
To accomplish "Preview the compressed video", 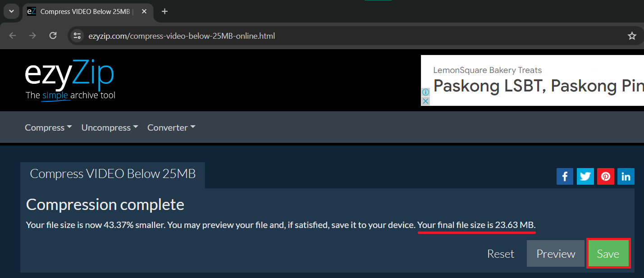I will click(x=555, y=253).
